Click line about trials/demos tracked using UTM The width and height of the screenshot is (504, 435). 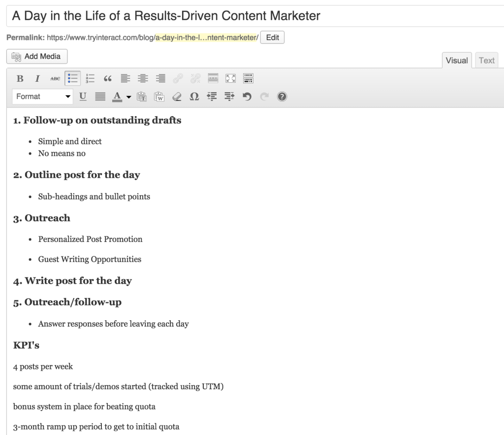(x=118, y=387)
